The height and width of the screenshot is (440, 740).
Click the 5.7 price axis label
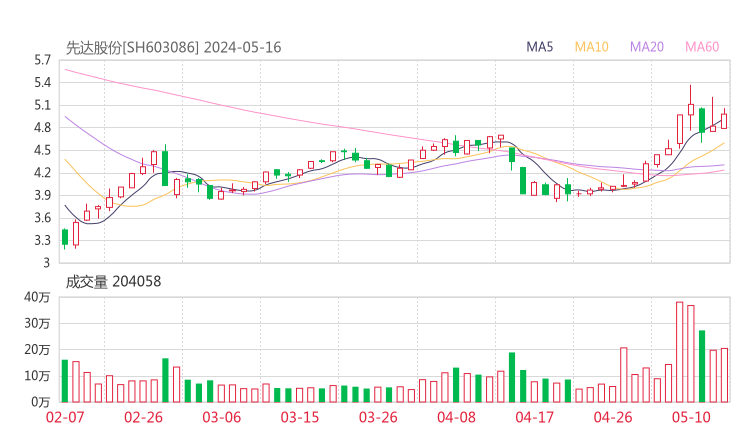pyautogui.click(x=42, y=60)
